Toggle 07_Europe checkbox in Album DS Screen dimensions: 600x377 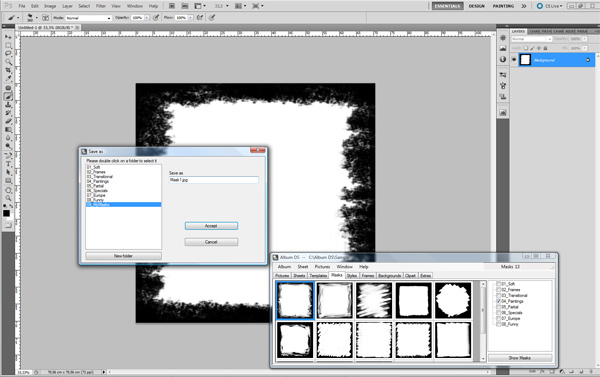pos(499,318)
